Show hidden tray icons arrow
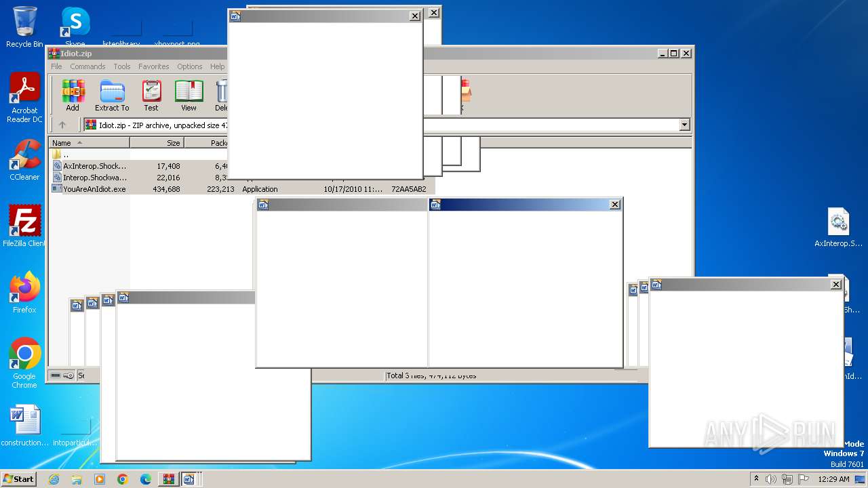This screenshot has width=868, height=488. click(x=756, y=479)
